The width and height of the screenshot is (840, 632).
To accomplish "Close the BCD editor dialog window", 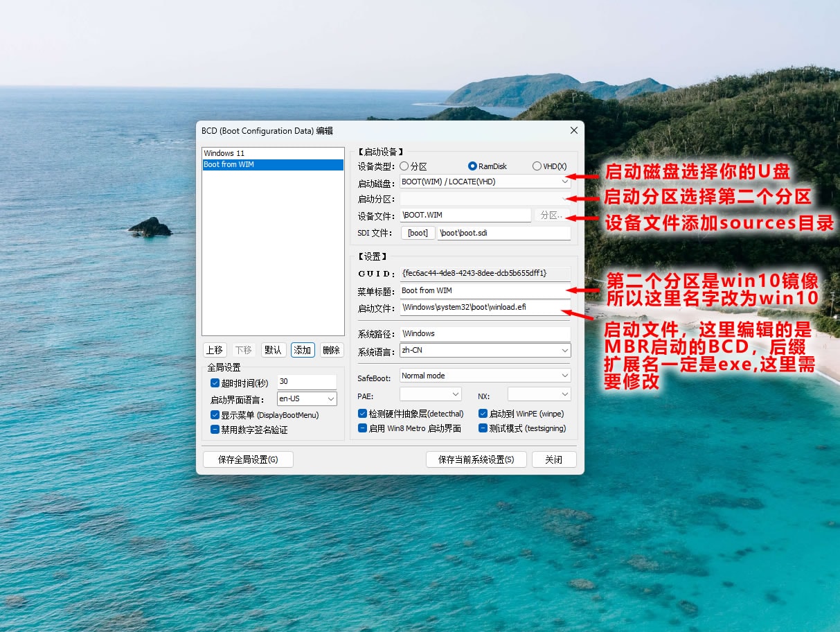I will [573, 130].
